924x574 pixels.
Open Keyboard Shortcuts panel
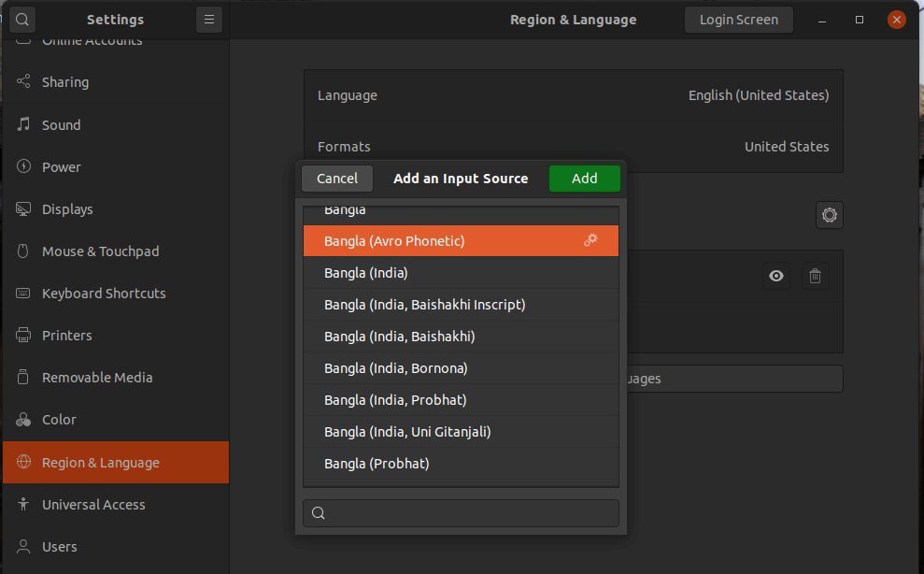click(104, 294)
